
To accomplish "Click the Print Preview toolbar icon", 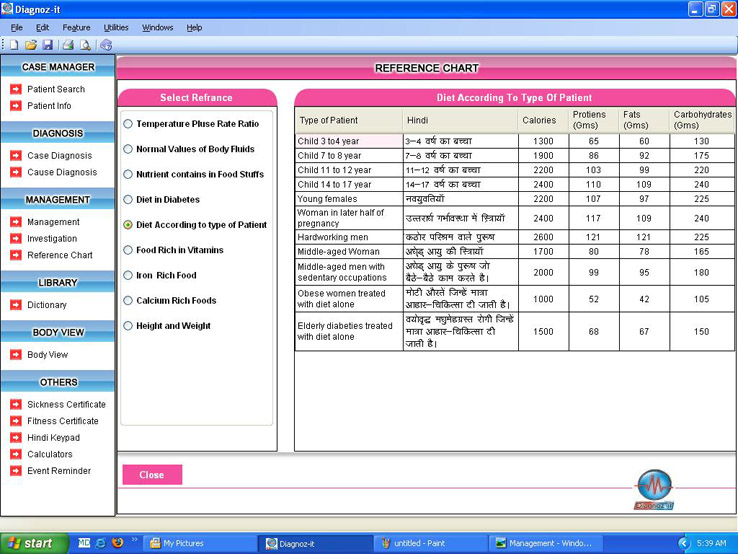I will (85, 45).
